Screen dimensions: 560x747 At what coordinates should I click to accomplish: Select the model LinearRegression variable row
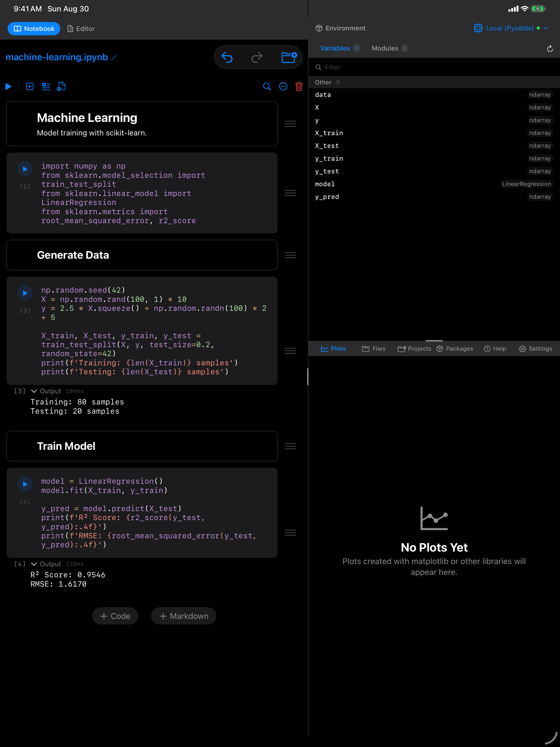coord(434,184)
